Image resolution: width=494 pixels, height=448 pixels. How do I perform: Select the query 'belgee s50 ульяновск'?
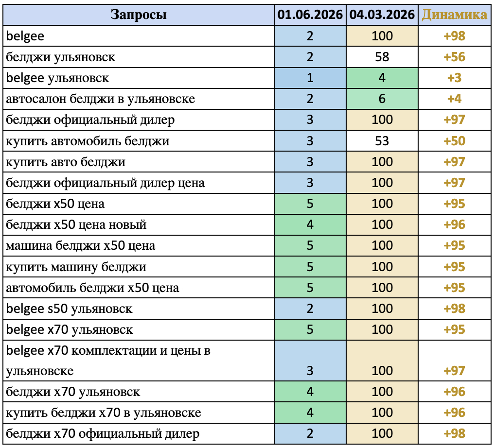138,309
